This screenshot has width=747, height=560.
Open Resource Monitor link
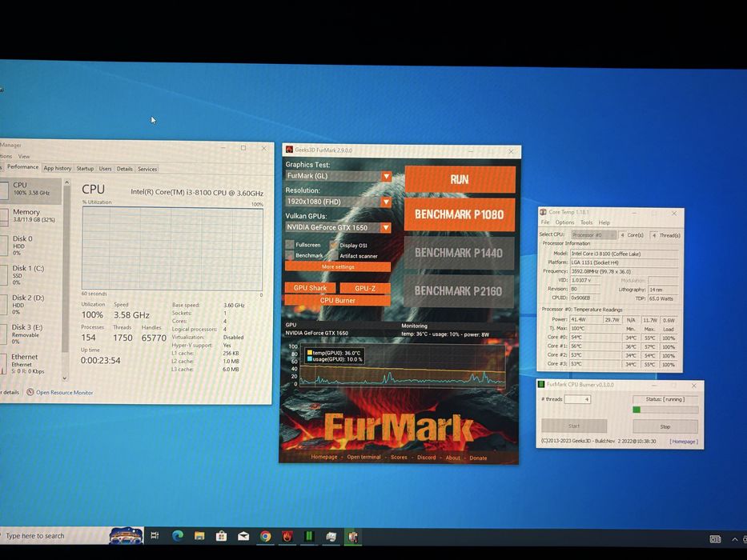(64, 392)
